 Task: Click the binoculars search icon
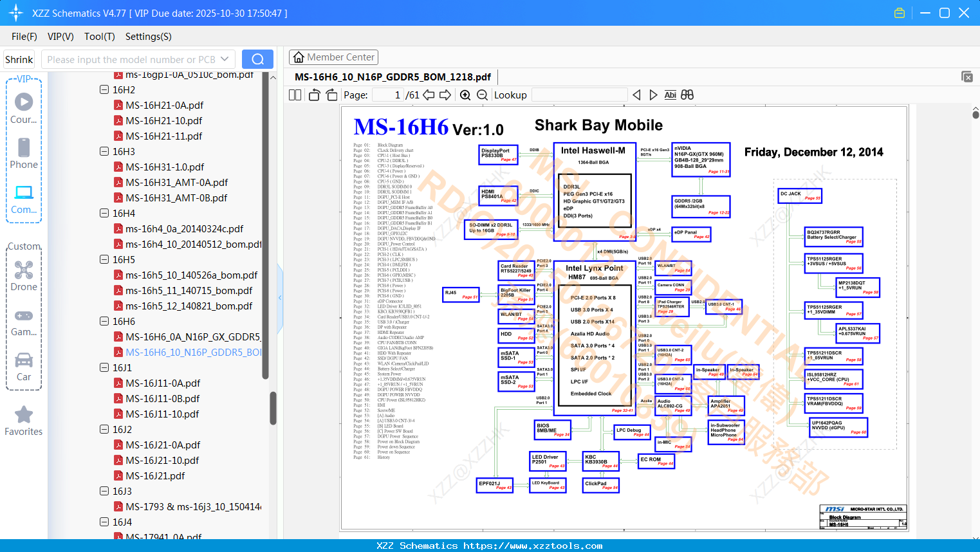click(x=687, y=95)
